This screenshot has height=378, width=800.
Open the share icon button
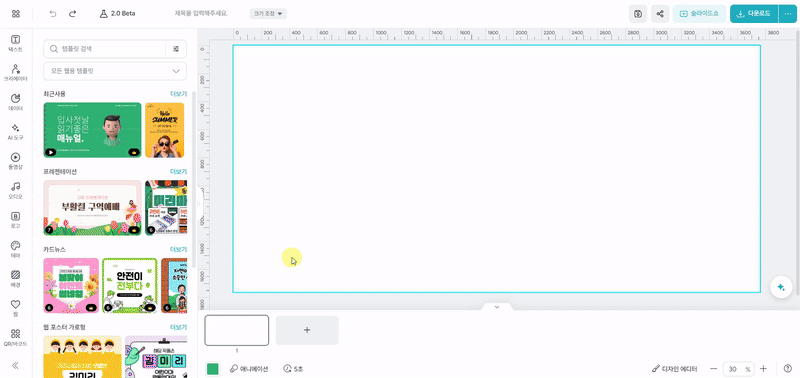click(660, 14)
